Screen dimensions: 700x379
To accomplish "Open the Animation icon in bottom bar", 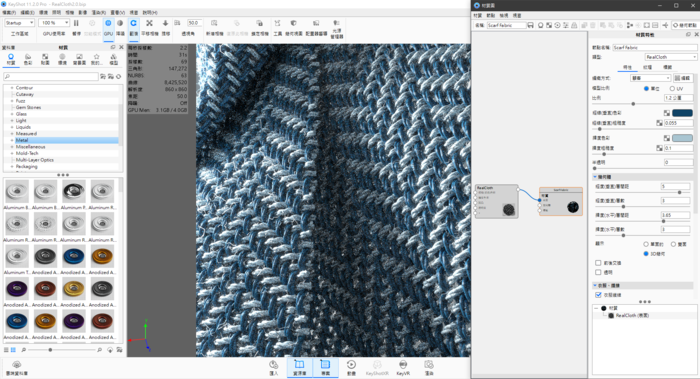I will 351,365.
